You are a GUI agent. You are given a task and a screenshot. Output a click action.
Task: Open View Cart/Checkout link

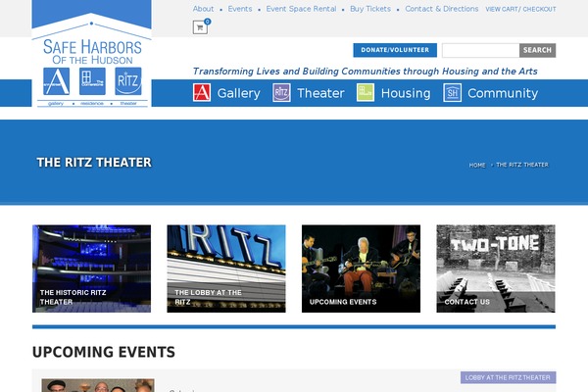520,9
